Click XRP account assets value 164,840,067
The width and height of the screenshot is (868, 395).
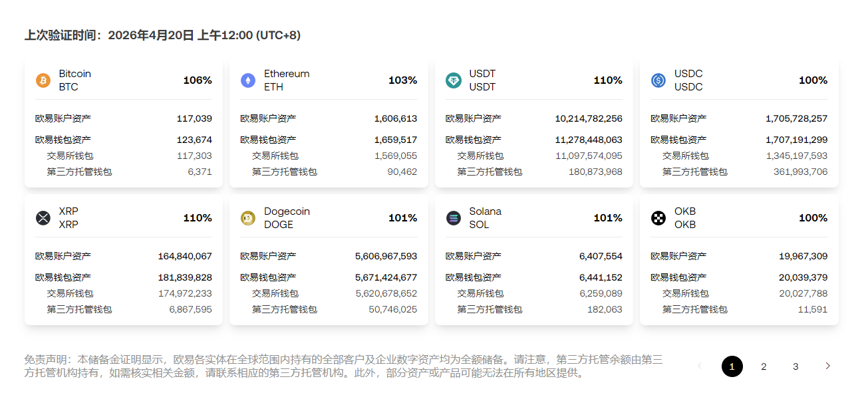[x=185, y=256]
